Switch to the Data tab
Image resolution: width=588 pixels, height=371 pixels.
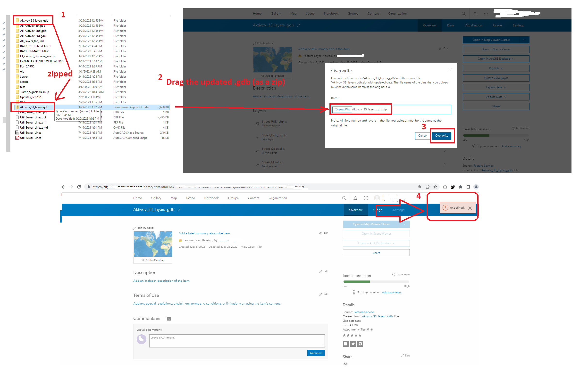pyautogui.click(x=450, y=25)
